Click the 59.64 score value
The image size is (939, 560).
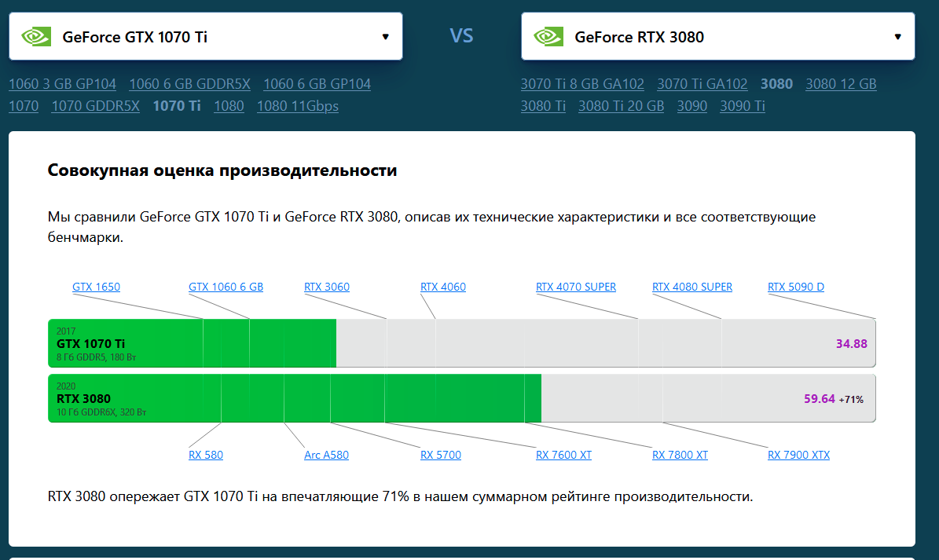(819, 398)
